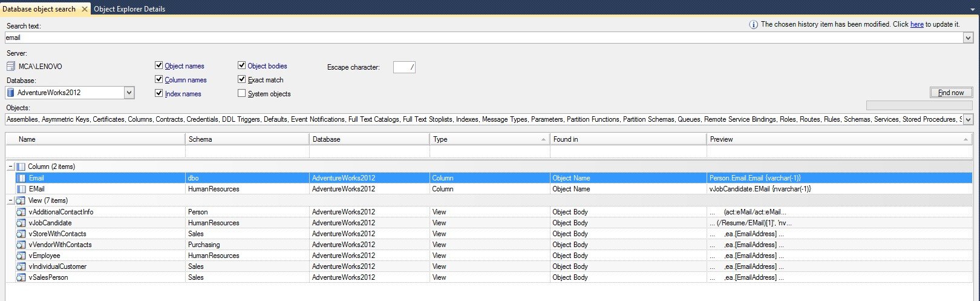This screenshot has height=301, width=980.
Task: Click the view icon of vIndividualCustomer
Action: pyautogui.click(x=21, y=266)
